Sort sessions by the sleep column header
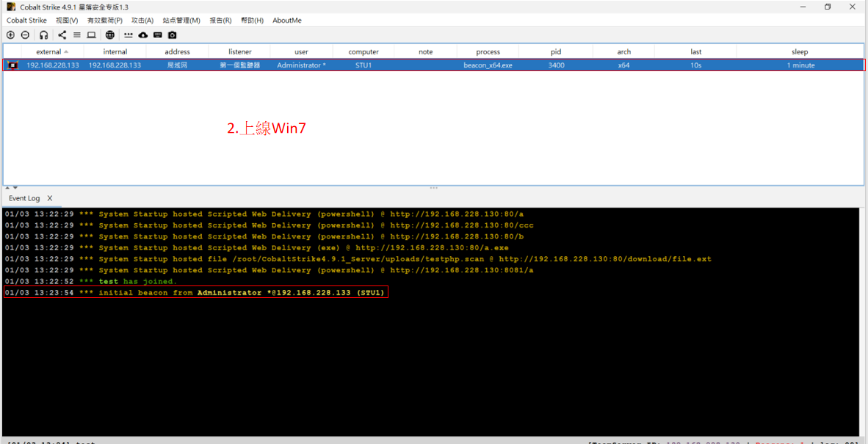This screenshot has width=868, height=444. coord(800,52)
